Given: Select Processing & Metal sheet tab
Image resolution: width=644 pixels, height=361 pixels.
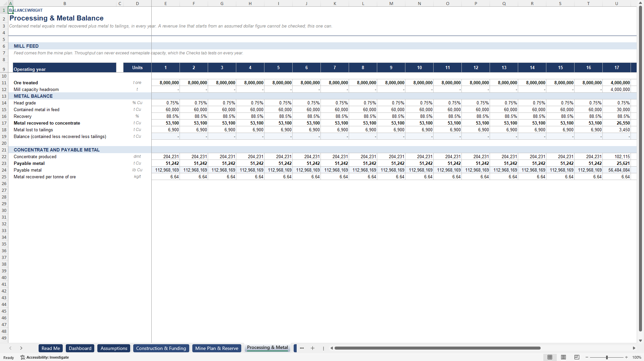Looking at the screenshot, I should 267,348.
